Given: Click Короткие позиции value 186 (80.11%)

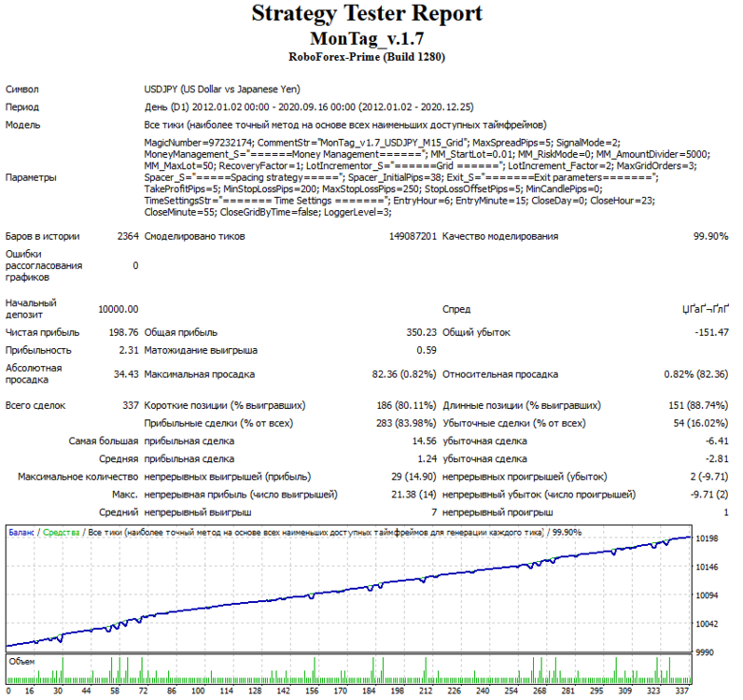Looking at the screenshot, I should [406, 405].
